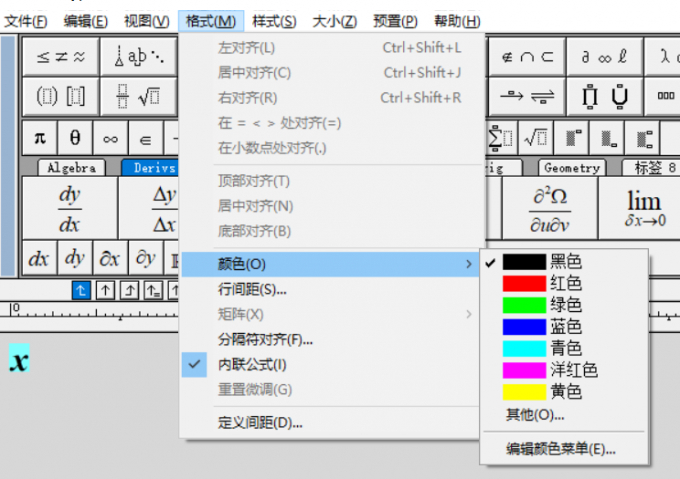Screen dimensions: 680x479
Task: Insert the dy differential
Action: pyautogui.click(x=75, y=259)
